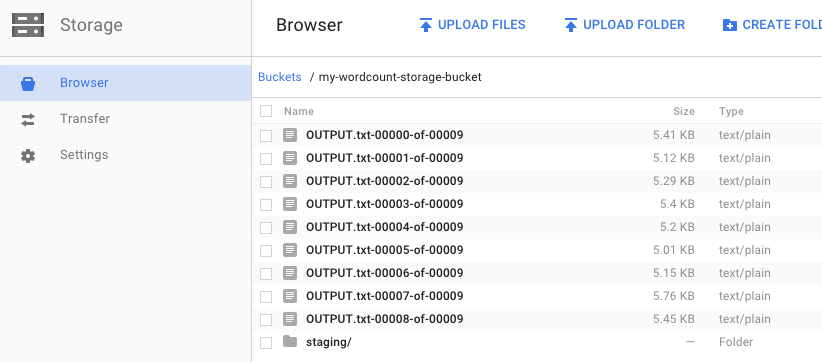822x362 pixels.
Task: Open the OUTPUT.txt-00005-of-00009 file link
Action: coord(385,250)
